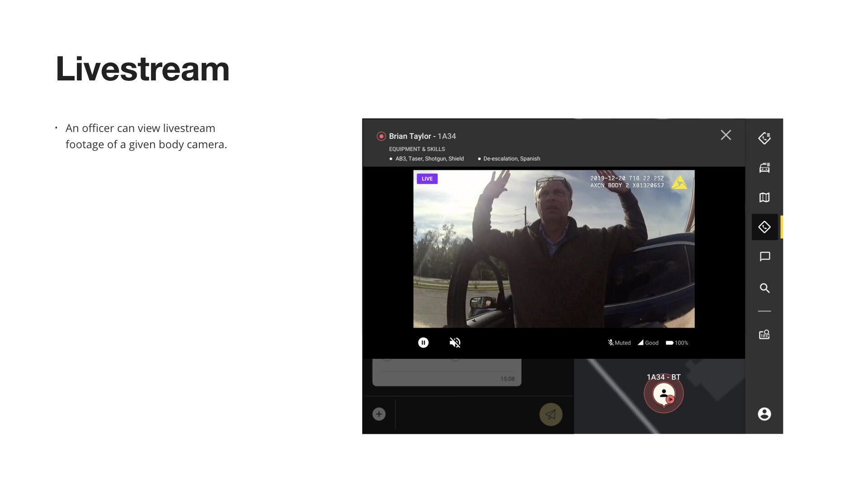Click the EQUIPMENT & SKILLS label
Viewport: 868px width, 488px height.
click(417, 149)
